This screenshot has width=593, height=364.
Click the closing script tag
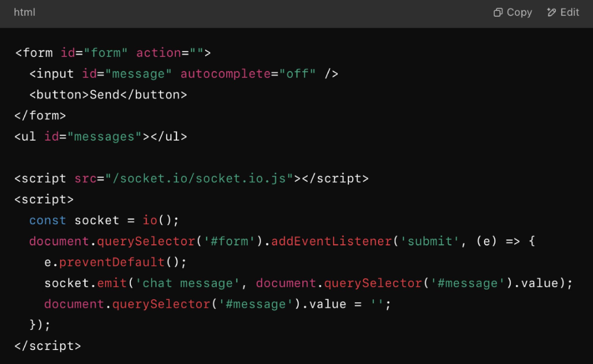click(47, 345)
